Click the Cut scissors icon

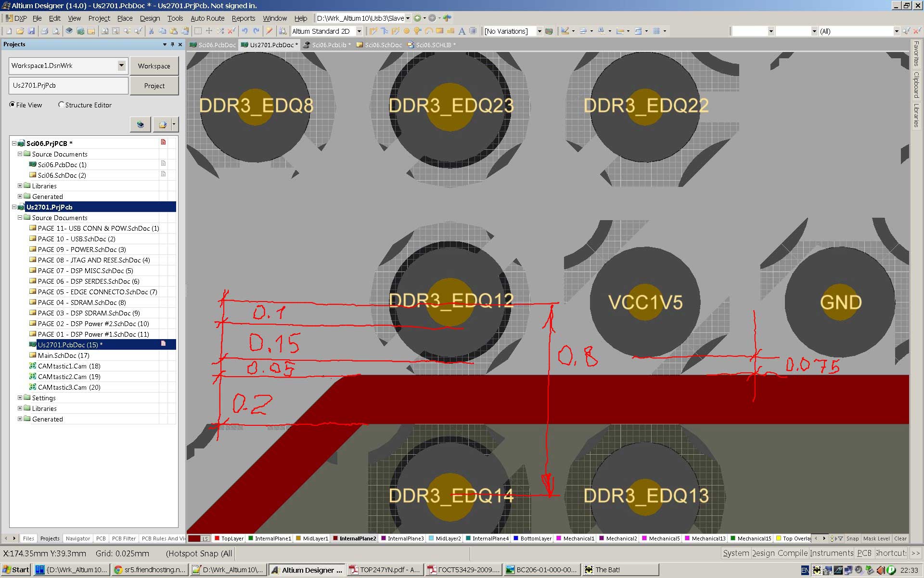[x=151, y=31]
